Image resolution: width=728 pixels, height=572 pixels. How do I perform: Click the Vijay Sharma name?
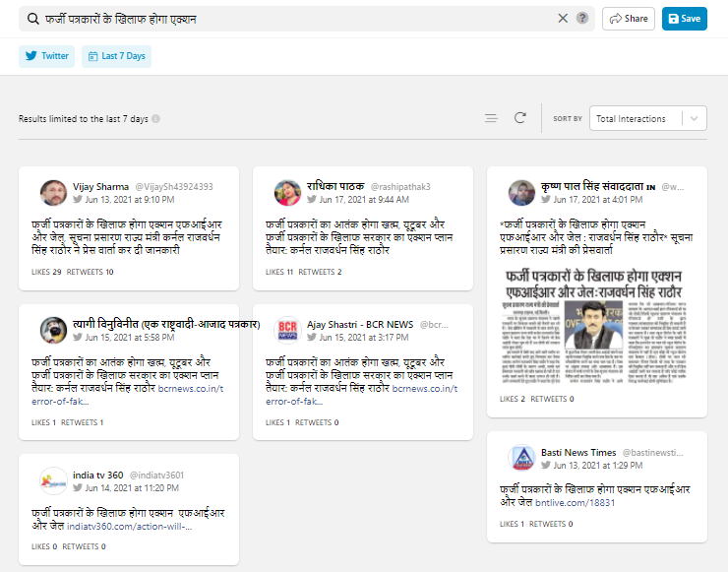(100, 187)
